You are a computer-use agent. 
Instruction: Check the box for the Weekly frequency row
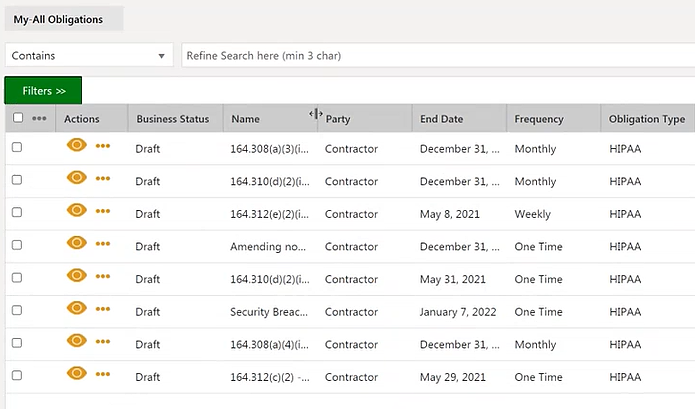17,213
